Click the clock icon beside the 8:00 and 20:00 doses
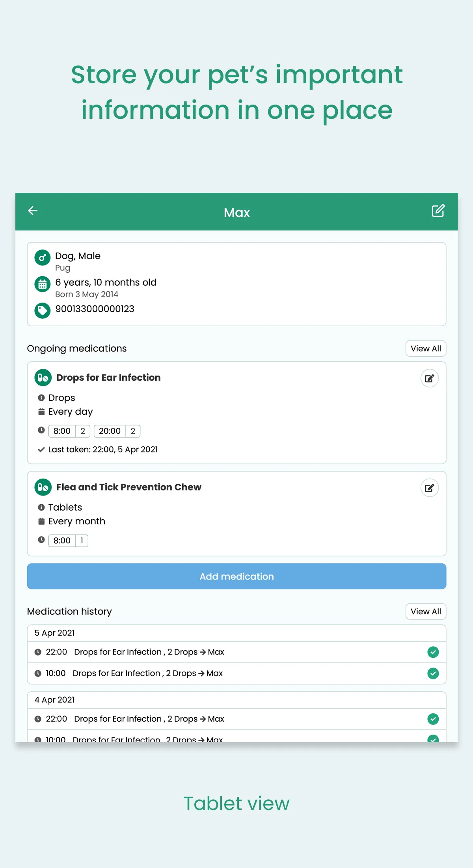The width and height of the screenshot is (473, 868). [x=41, y=430]
